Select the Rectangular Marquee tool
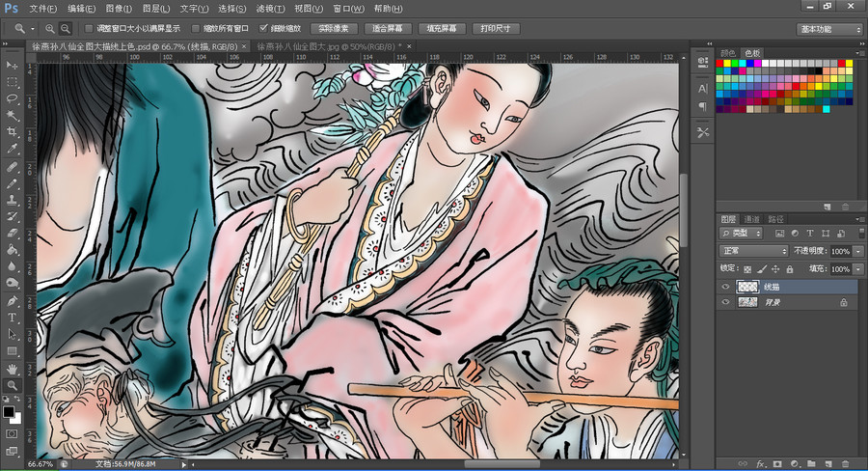 (x=12, y=82)
